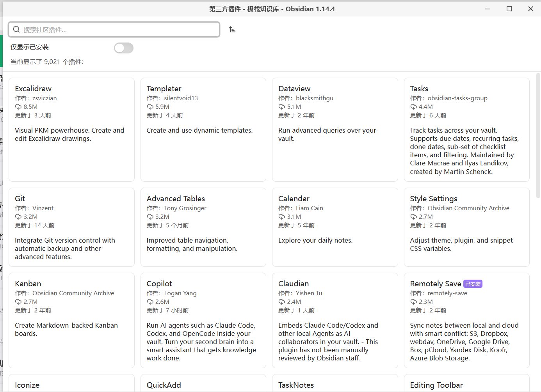This screenshot has height=392, width=541.
Task: Click the search magnifier icon
Action: [x=16, y=30]
